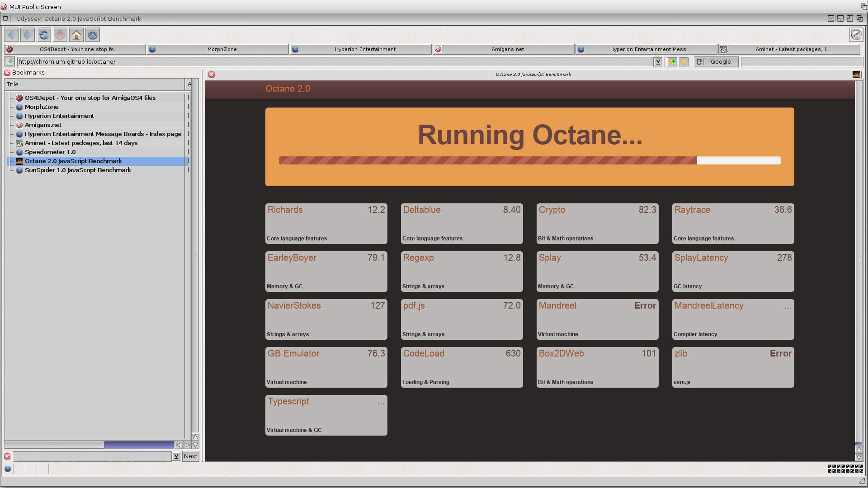Close the Octane 2.0 tab with red X
The image size is (868, 488).
click(x=212, y=75)
